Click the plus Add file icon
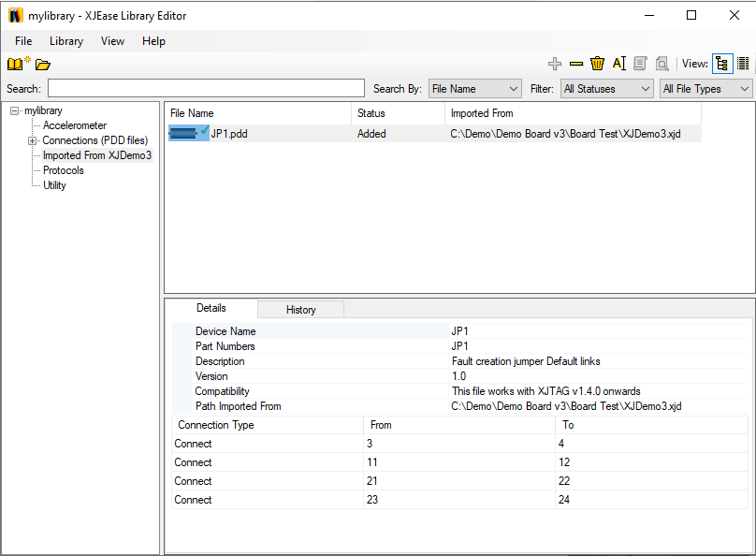The height and width of the screenshot is (556, 756). (x=555, y=64)
